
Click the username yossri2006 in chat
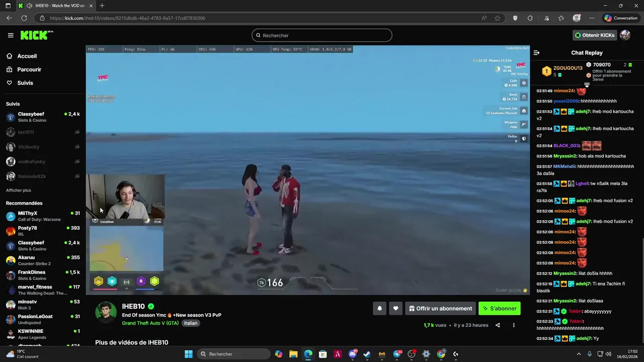point(566,101)
